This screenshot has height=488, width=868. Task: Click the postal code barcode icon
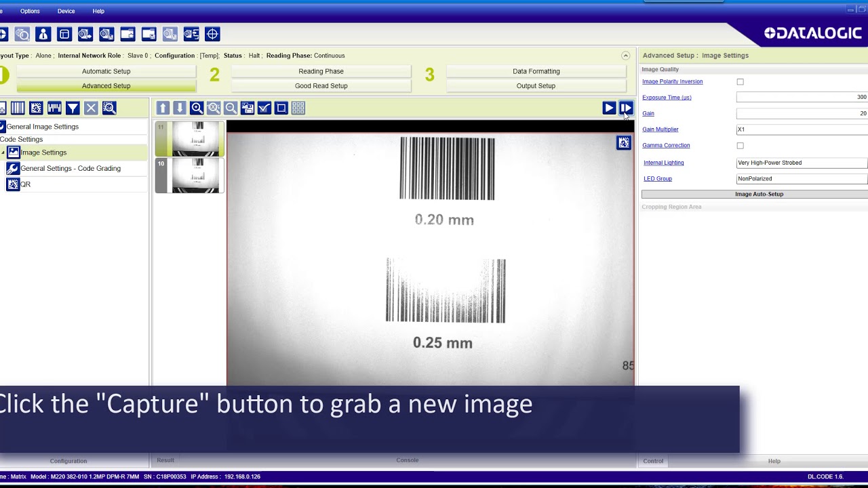[54, 108]
